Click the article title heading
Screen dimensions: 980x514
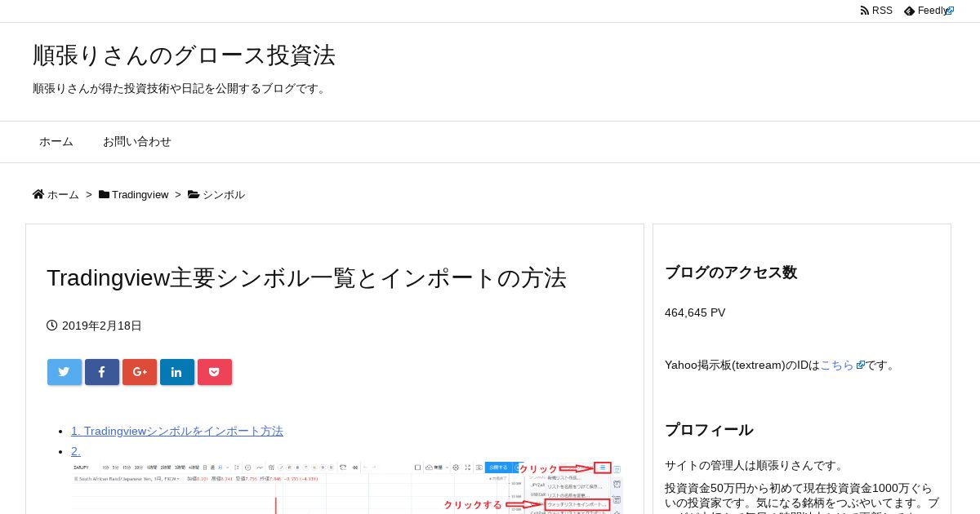(x=306, y=277)
